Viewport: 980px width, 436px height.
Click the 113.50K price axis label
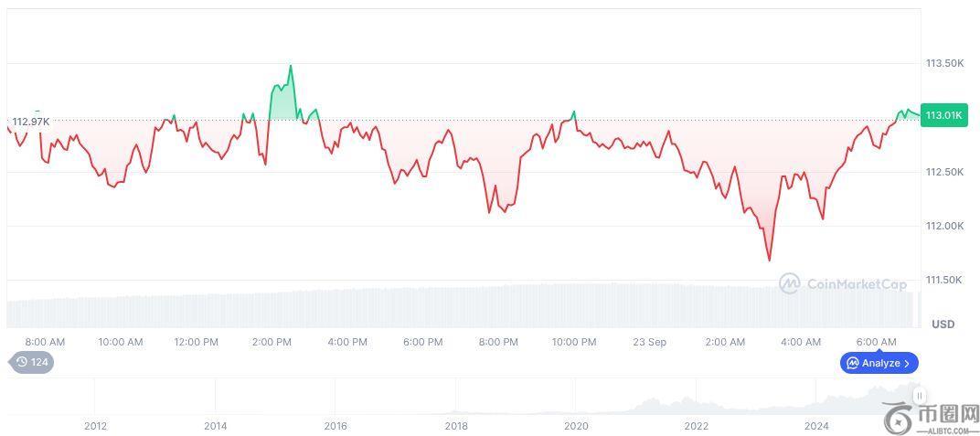click(944, 63)
